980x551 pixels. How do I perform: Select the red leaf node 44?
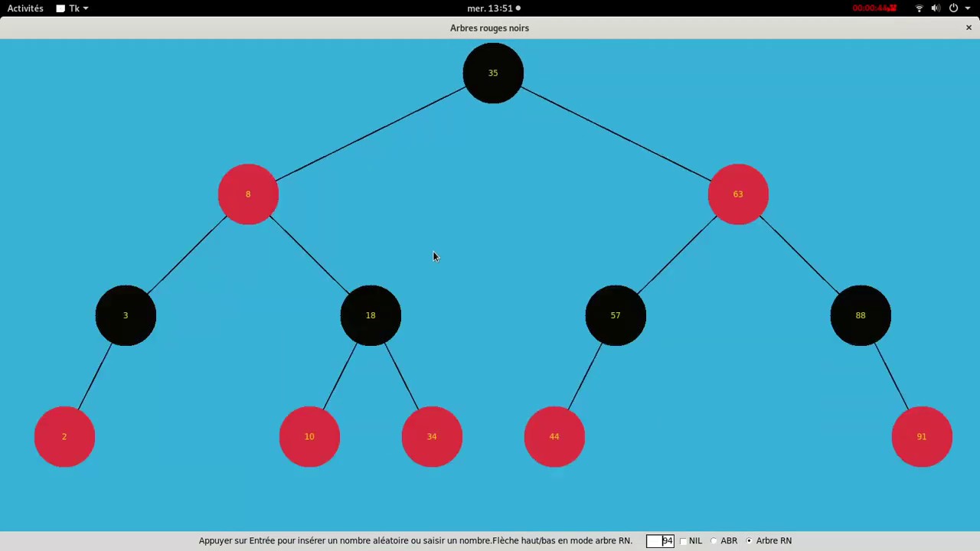pyautogui.click(x=554, y=436)
